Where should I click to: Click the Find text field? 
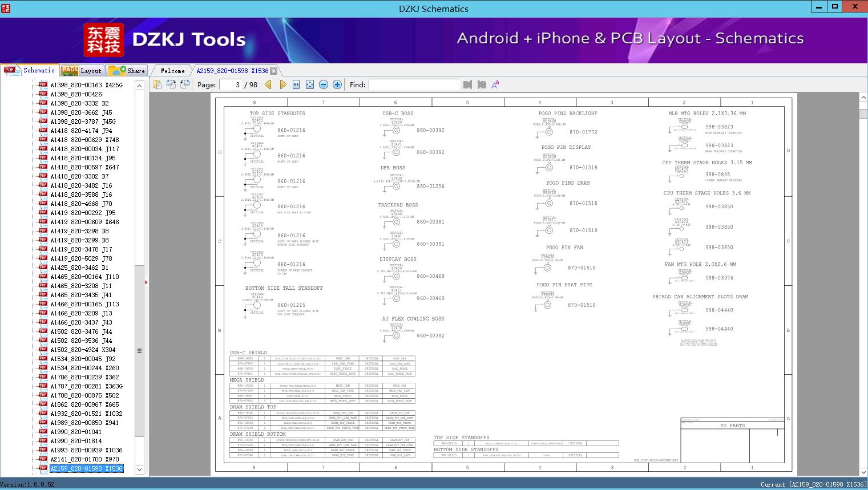tap(414, 84)
